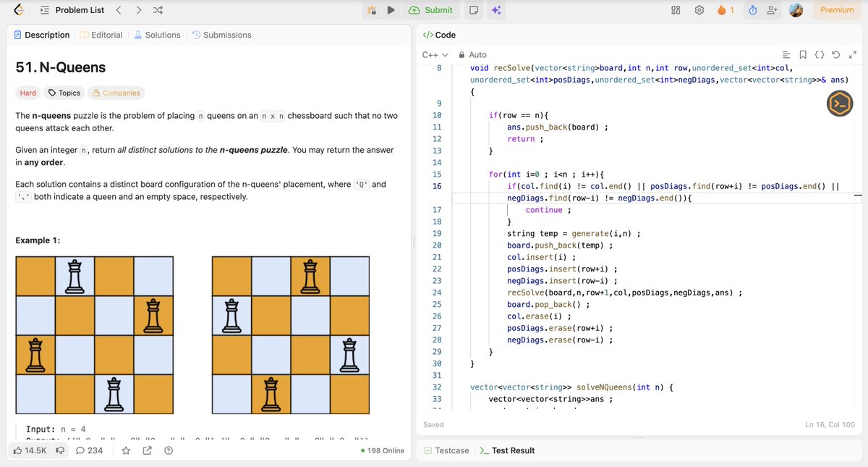Click the debugger bug icon
868x467 pixels.
point(371,10)
